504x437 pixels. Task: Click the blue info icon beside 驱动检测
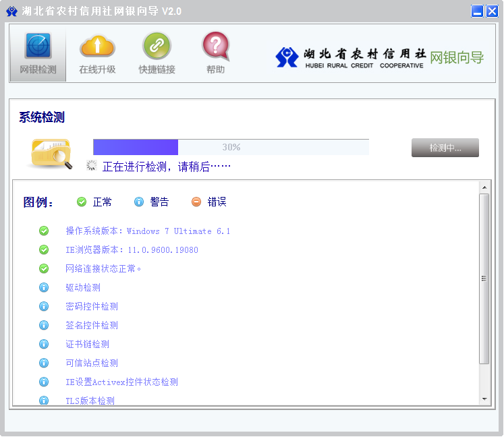pyautogui.click(x=44, y=287)
